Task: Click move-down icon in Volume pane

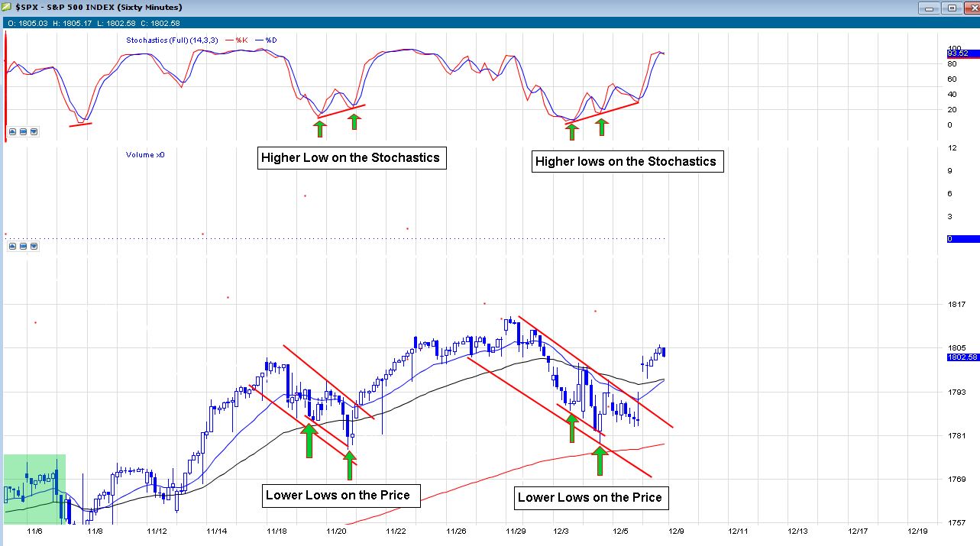Action: tap(33, 246)
